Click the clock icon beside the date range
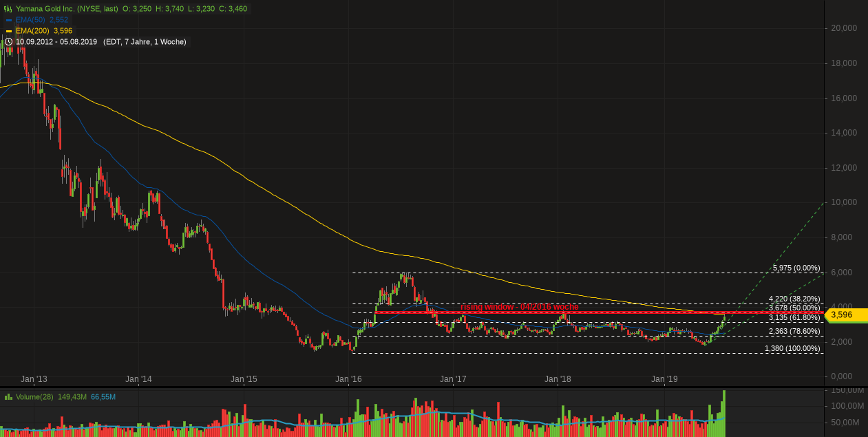The image size is (868, 437). pos(8,42)
